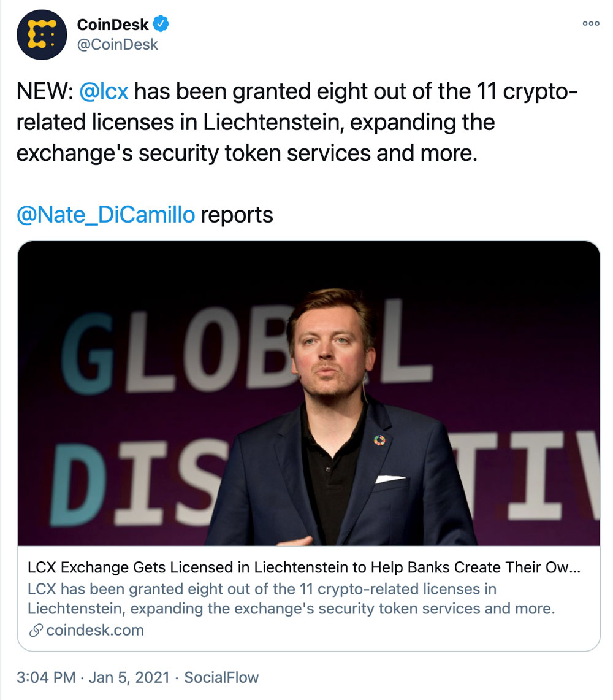The width and height of the screenshot is (613, 700).
Task: Click the SocialFlow source label
Action: tap(221, 677)
